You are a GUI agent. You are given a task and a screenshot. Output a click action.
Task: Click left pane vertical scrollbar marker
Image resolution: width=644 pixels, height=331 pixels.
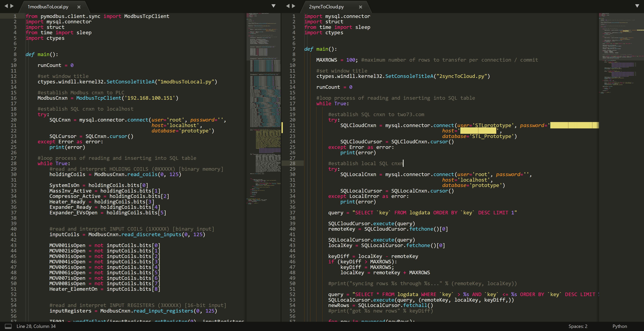pos(282,128)
